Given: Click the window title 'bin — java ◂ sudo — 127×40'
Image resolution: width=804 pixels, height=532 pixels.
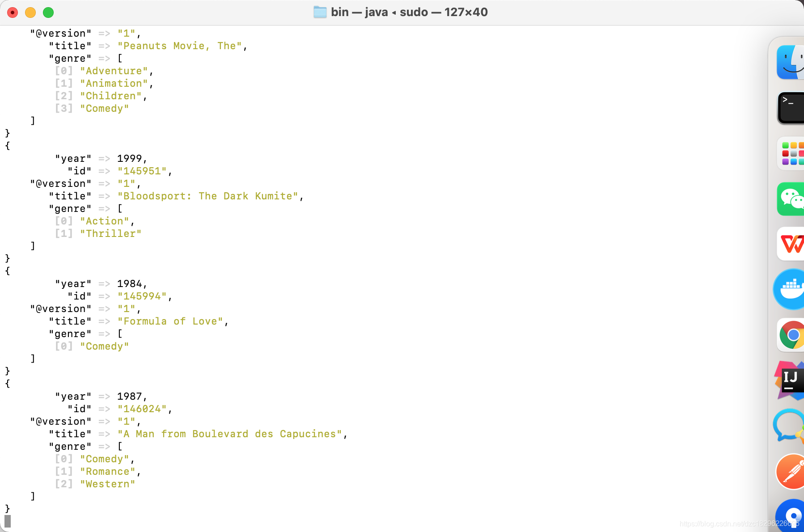Looking at the screenshot, I should 409,12.
